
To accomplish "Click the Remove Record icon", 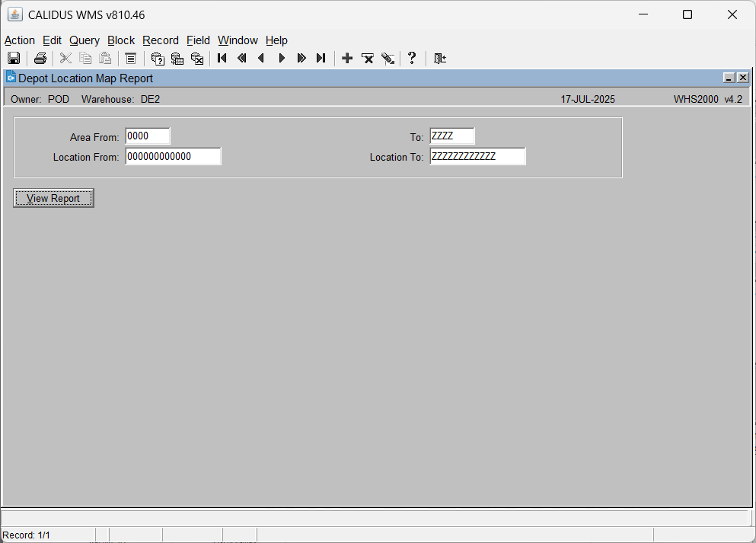I will (x=368, y=59).
